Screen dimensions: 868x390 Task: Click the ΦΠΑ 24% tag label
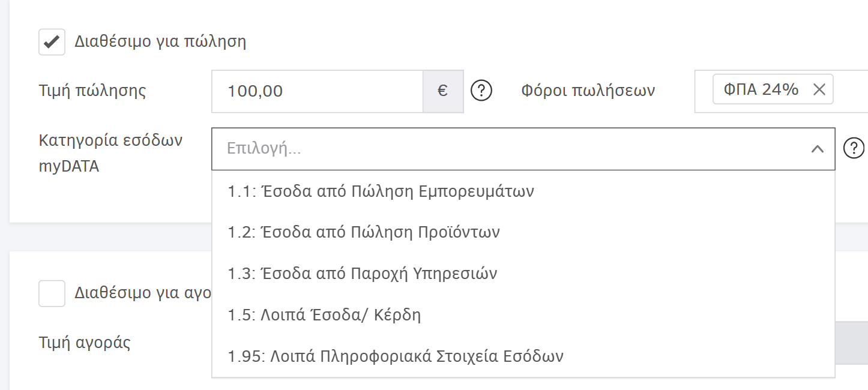761,90
